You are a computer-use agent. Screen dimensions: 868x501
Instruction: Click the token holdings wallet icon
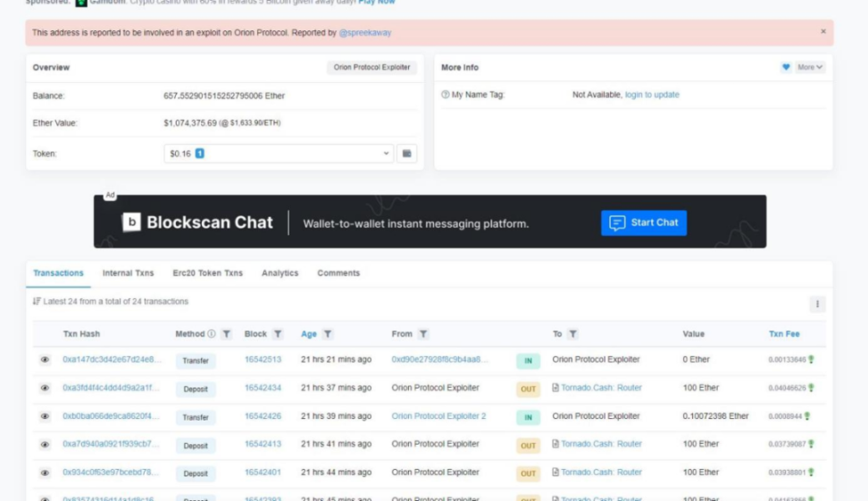coord(407,154)
